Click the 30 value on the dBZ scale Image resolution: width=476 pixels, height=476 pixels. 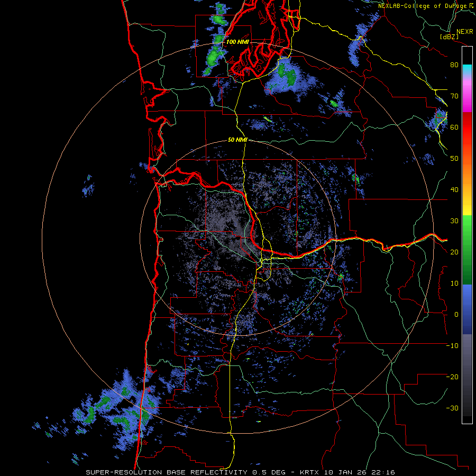tap(454, 221)
